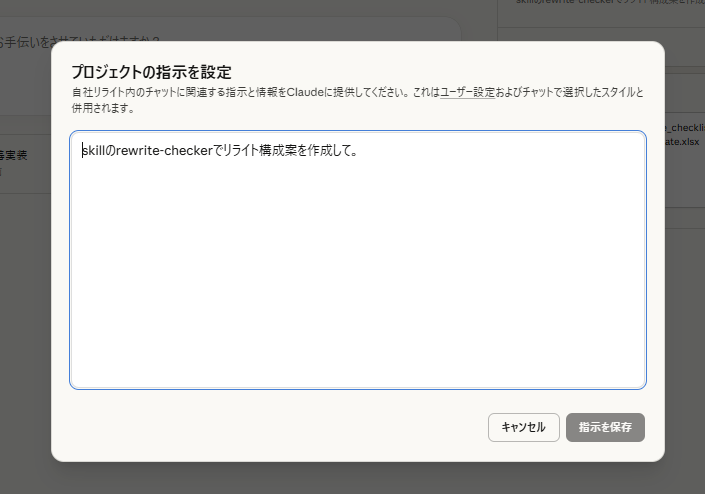Image resolution: width=705 pixels, height=494 pixels.
Task: Save instructions with 指示を保存 button
Action: click(605, 427)
